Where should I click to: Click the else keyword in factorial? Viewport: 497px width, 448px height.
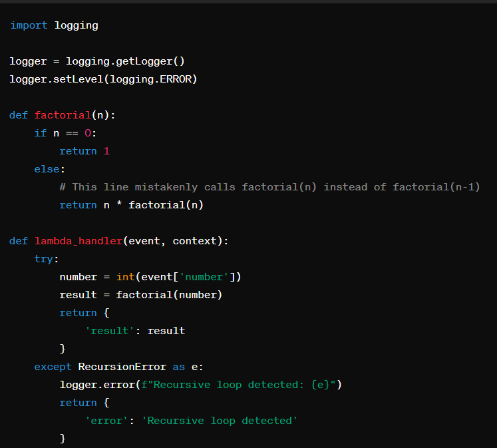coord(47,169)
